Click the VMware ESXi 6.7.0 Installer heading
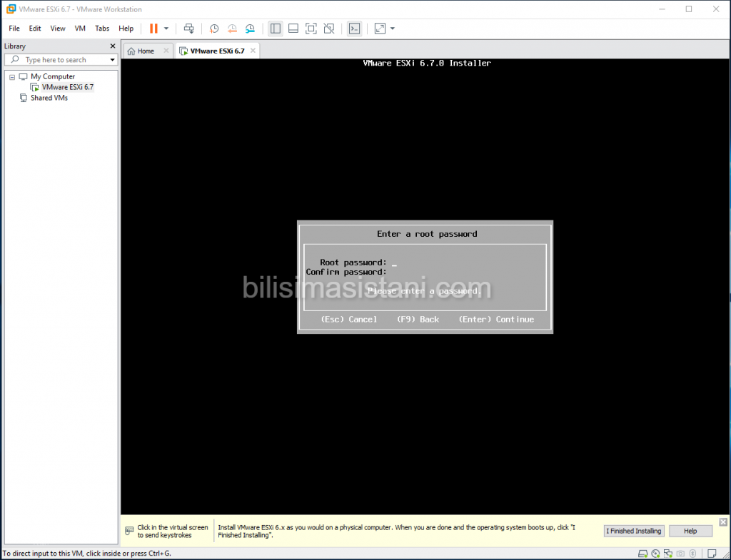The image size is (731, 560). click(427, 63)
